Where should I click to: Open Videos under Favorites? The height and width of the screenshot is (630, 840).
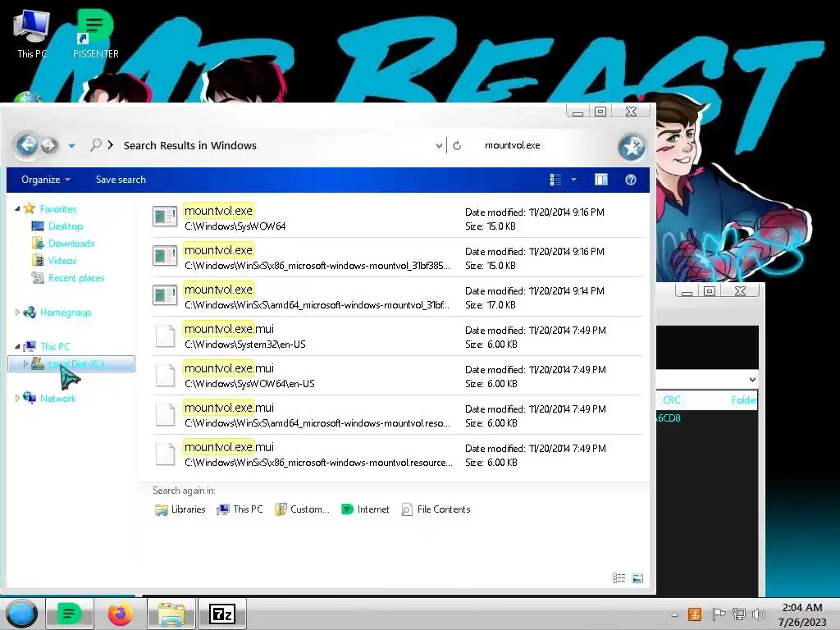pos(62,260)
